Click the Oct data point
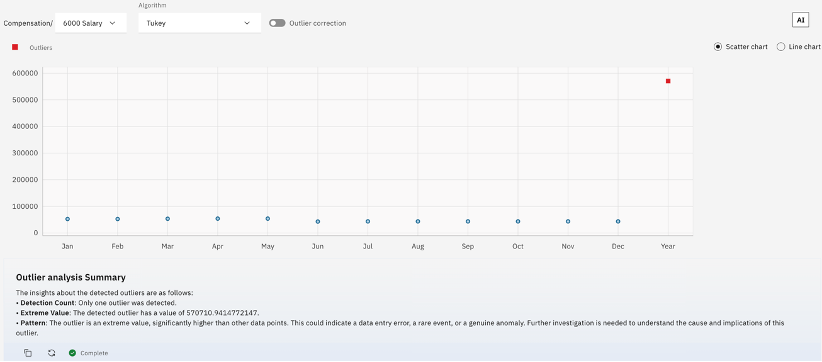This screenshot has height=362, width=822. click(x=518, y=222)
